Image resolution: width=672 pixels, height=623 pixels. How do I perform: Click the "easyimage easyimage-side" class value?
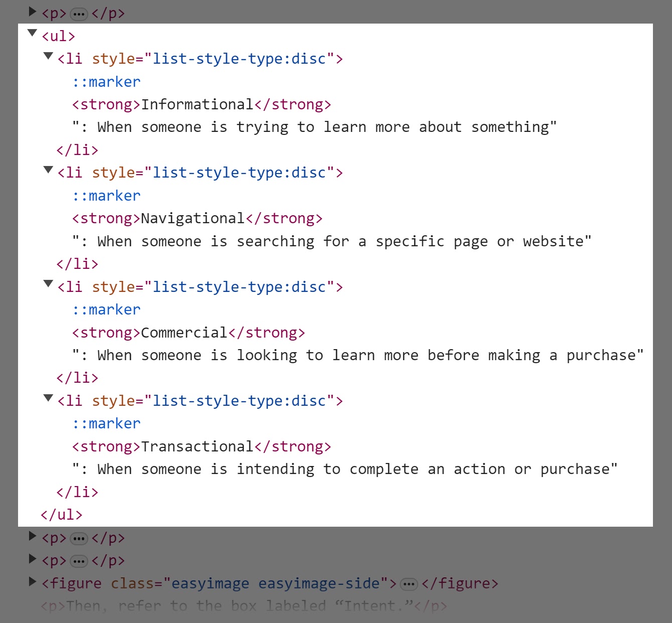click(x=275, y=583)
